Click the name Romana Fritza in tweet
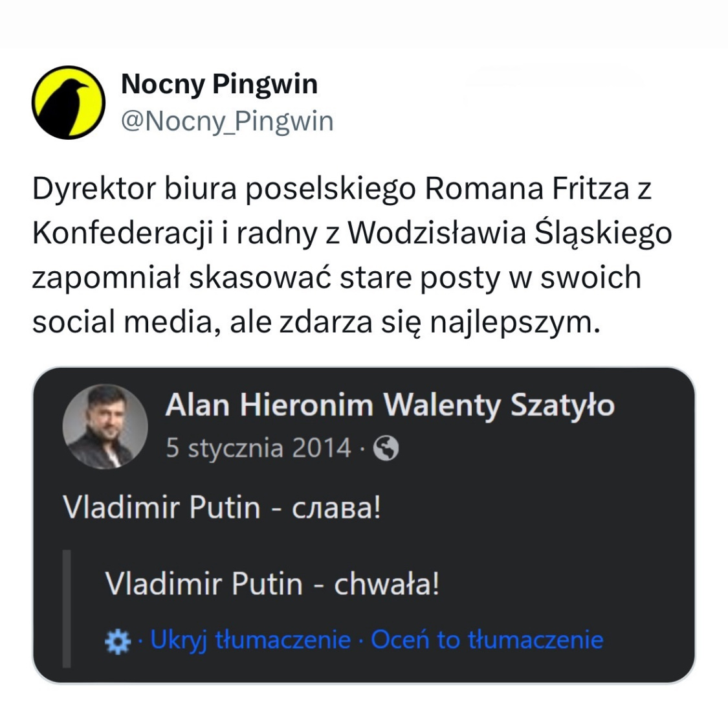Screen dimensions: 728x705 pyautogui.click(x=526, y=189)
